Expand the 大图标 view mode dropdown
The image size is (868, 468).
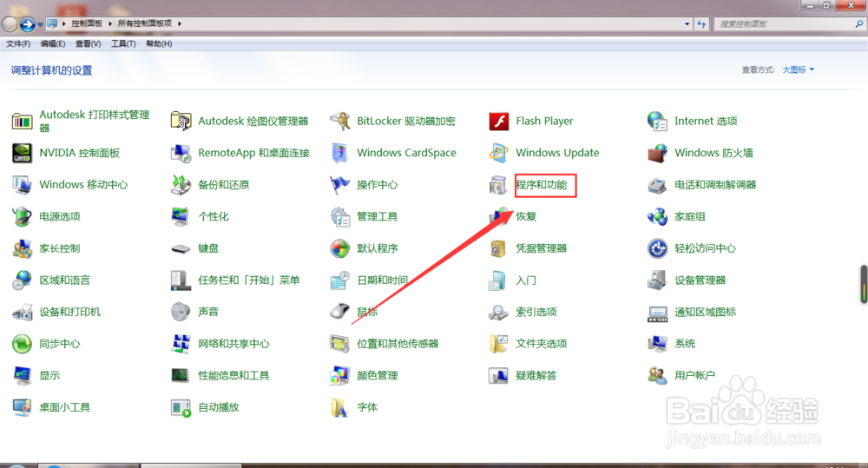click(x=799, y=69)
